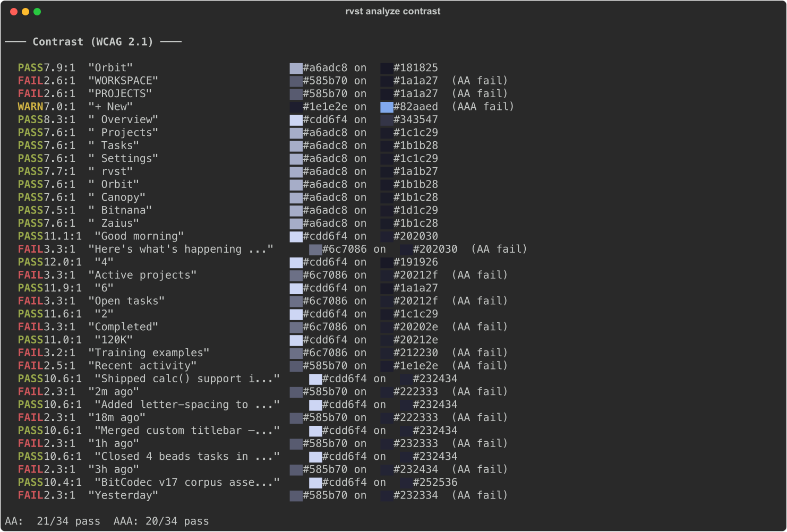Viewport: 787px width, 532px height.
Task: Click the #a6adc8 swatch in the 7.9:1 "Orbit" row
Action: [x=296, y=68]
